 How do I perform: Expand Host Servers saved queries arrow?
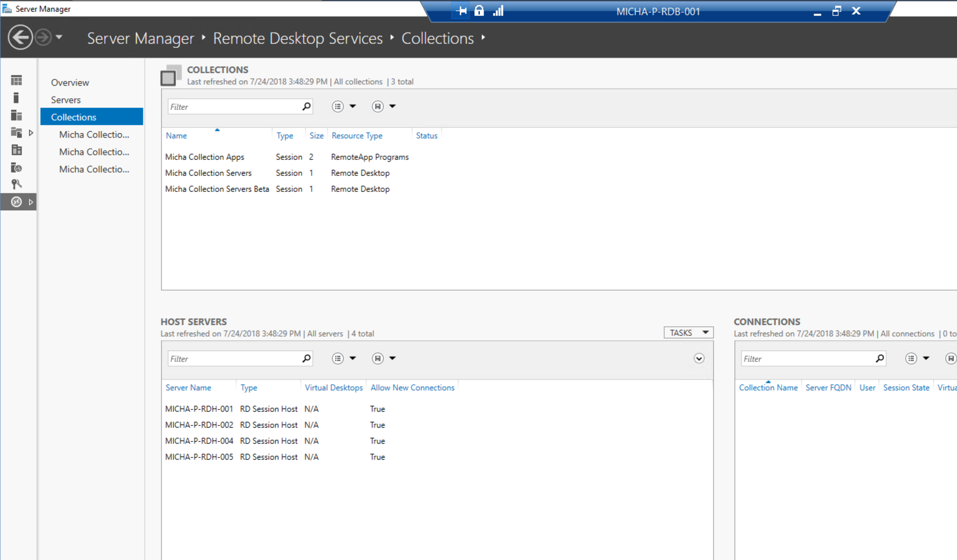[392, 358]
